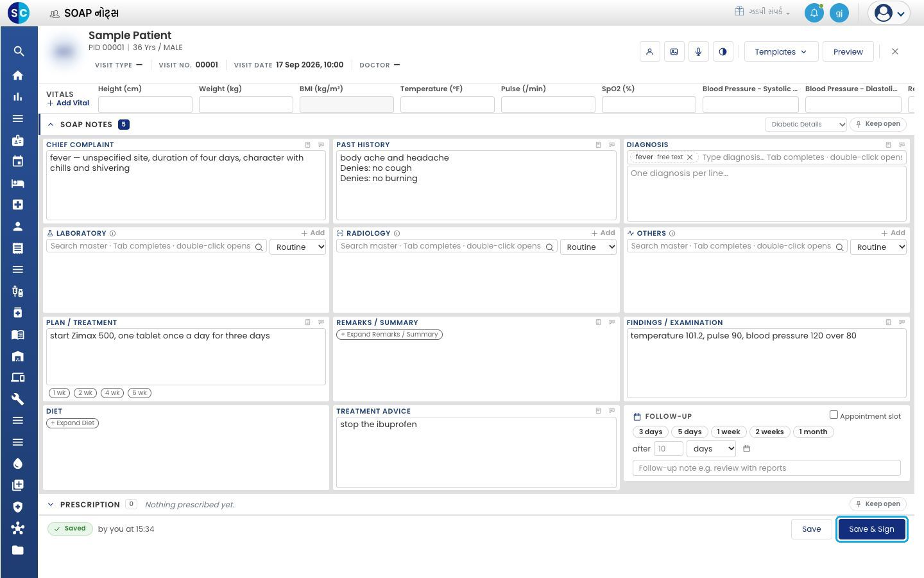Open the notifications bell
Screen dimensions: 924x578
click(x=814, y=13)
